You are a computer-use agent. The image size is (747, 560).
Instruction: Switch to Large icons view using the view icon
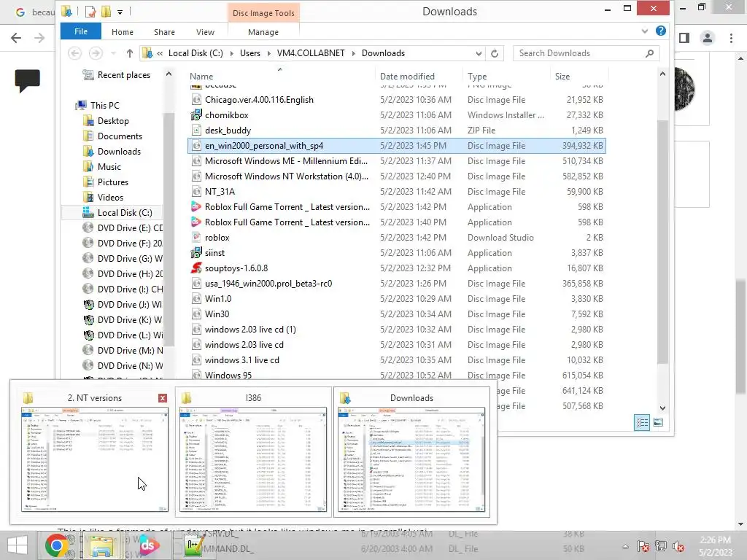coord(658,422)
